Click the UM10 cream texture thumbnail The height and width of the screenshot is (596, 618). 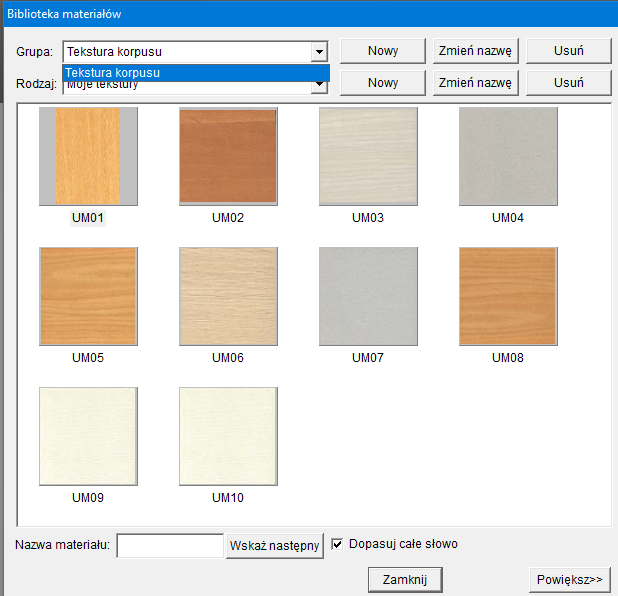click(x=228, y=436)
